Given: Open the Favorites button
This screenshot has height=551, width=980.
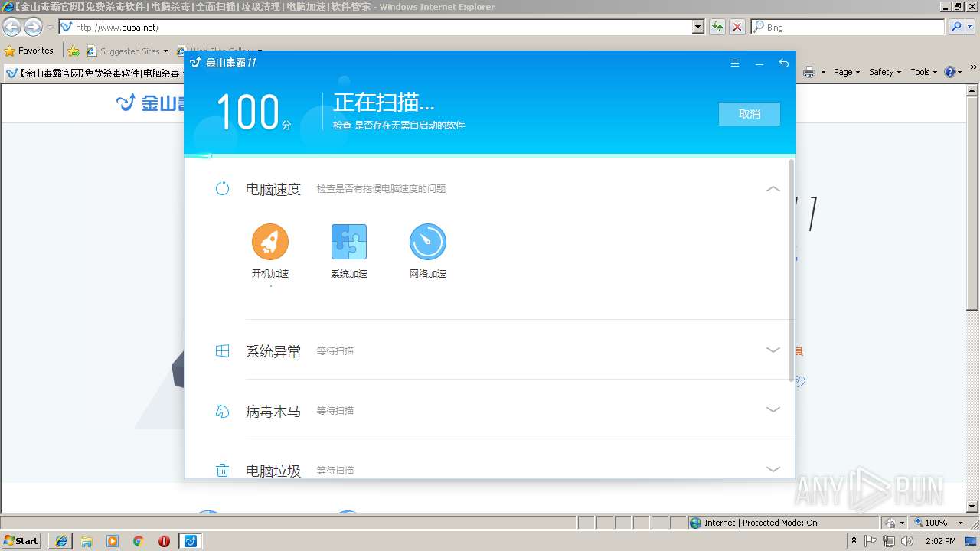Looking at the screenshot, I should tap(29, 51).
